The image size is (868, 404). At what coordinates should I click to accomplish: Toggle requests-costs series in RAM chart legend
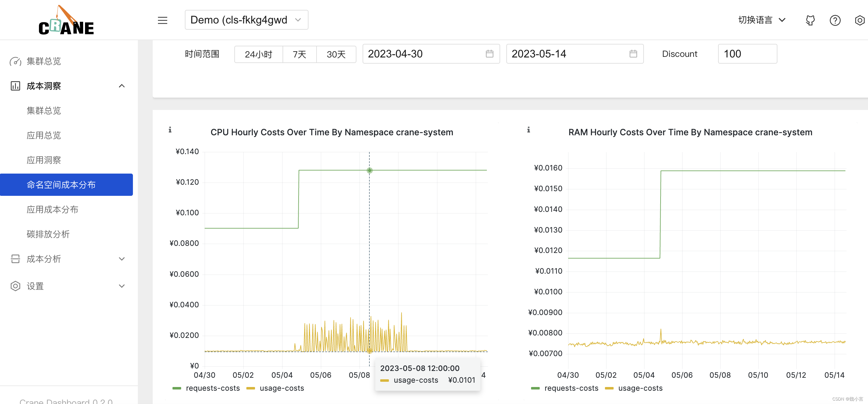[x=564, y=388]
